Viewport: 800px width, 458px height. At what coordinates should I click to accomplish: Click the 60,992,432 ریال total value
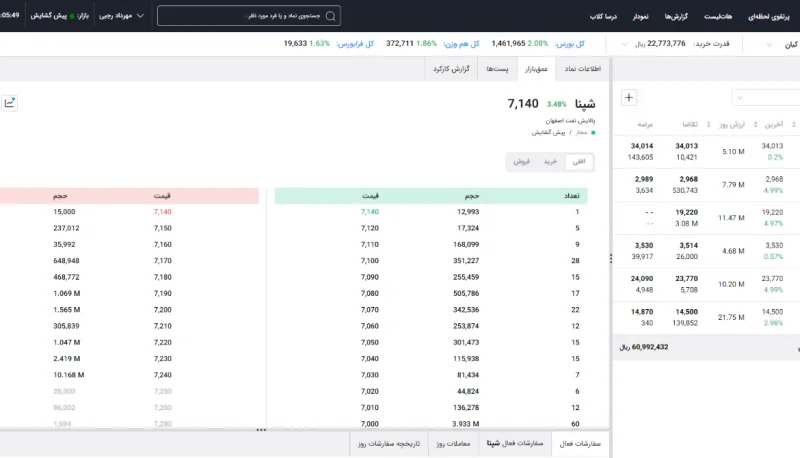644,347
